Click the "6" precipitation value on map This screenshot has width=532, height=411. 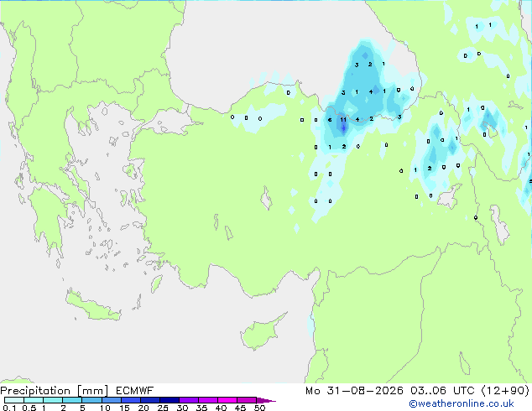(x=330, y=120)
